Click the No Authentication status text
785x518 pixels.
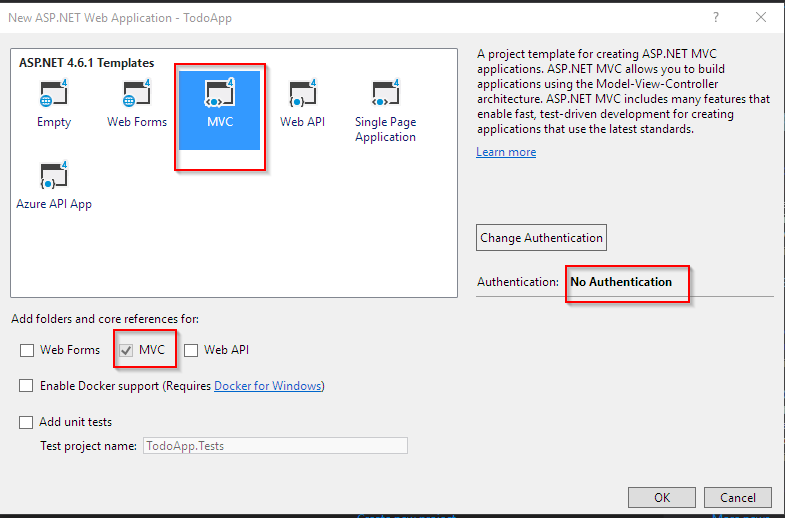click(621, 282)
